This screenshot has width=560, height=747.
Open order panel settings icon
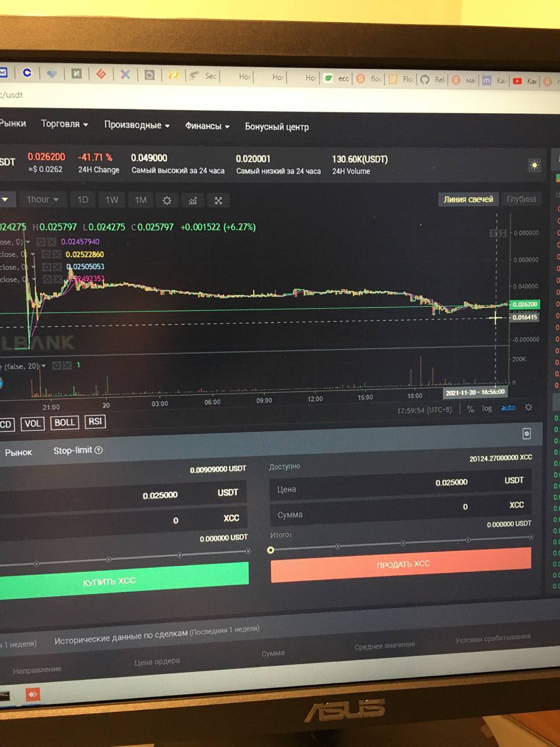(527, 434)
